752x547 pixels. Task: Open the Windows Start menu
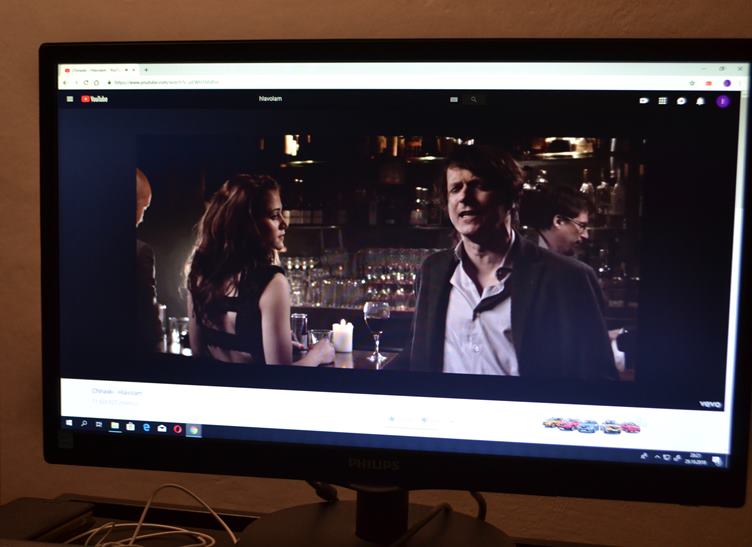(69, 422)
